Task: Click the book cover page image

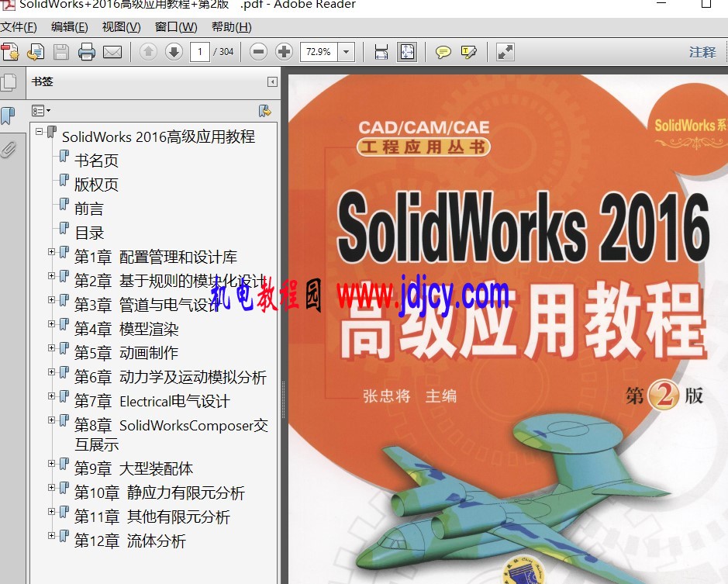Action: (x=508, y=329)
